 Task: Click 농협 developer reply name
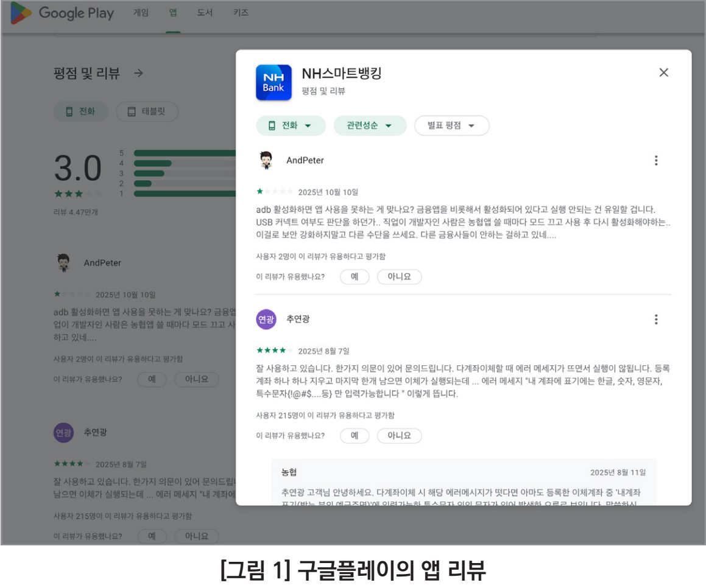pyautogui.click(x=289, y=472)
